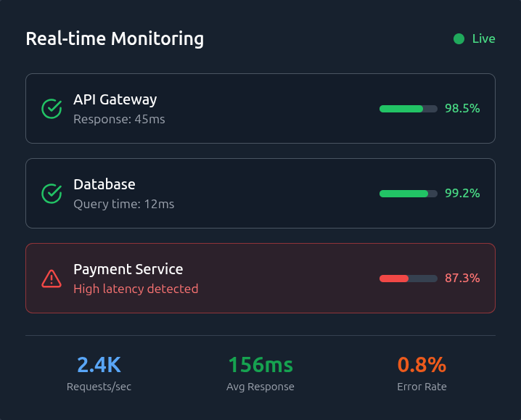
Task: Click the 2.4K Requests/sec metric
Action: tap(99, 365)
